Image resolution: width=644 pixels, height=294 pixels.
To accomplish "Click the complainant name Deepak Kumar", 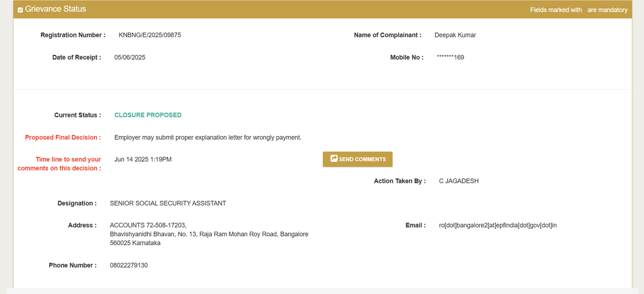I will (455, 35).
